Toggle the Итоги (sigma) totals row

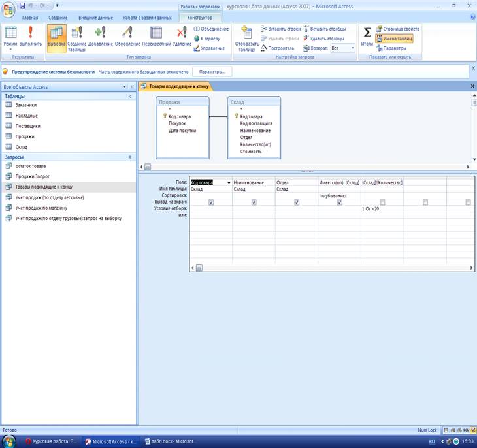pos(367,37)
